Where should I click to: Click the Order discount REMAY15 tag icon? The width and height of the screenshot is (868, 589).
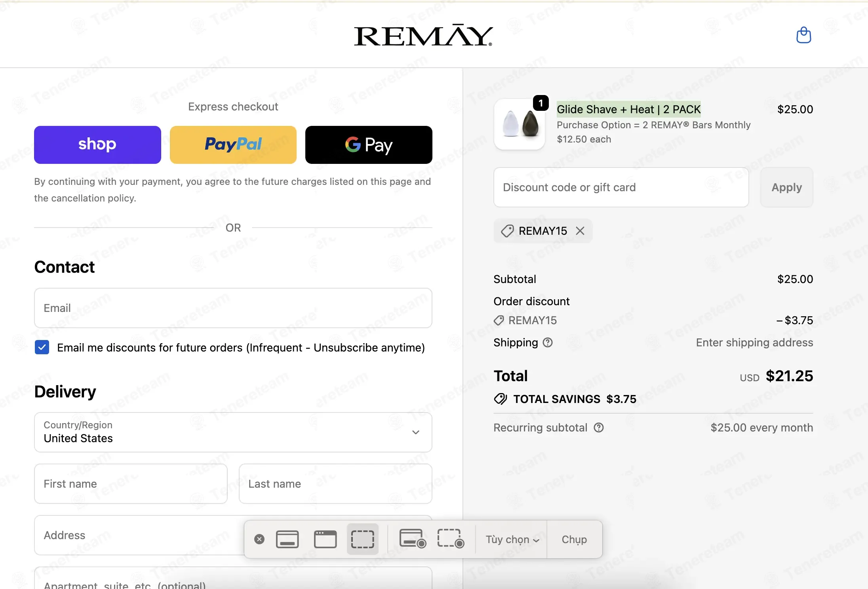point(499,320)
